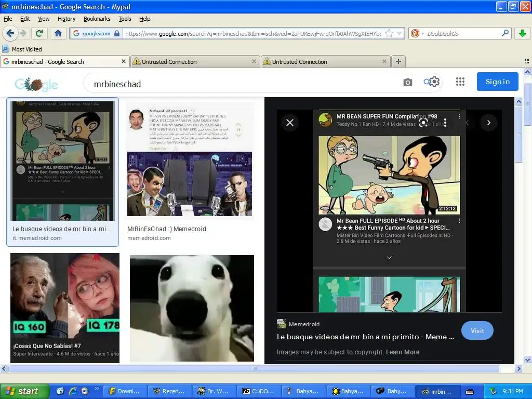The width and height of the screenshot is (532, 399).
Task: Open the Windows start button
Action: pos(24,391)
